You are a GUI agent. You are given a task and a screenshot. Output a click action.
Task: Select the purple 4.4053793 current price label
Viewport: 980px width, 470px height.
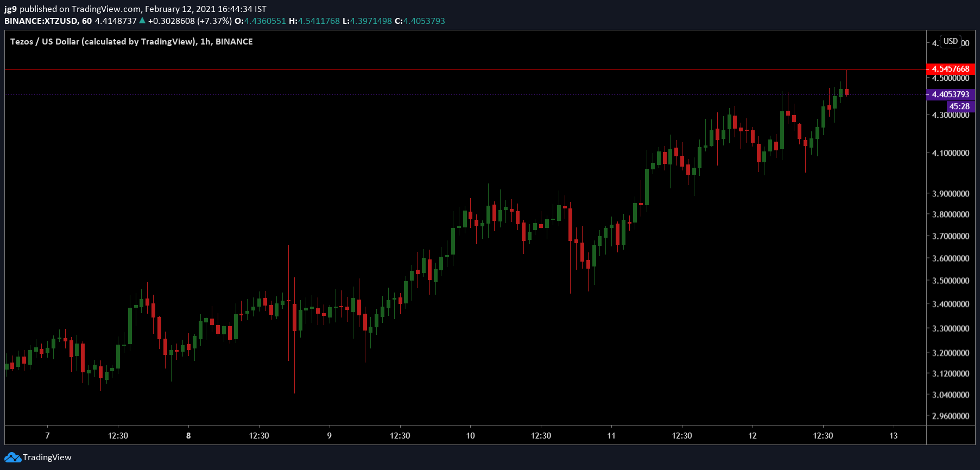(951, 94)
